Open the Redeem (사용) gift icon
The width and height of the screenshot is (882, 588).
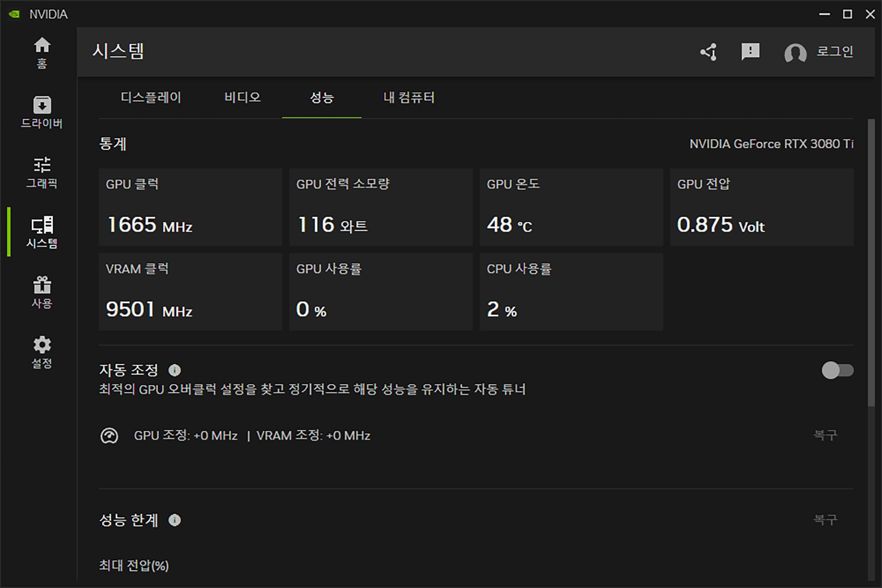coord(42,292)
